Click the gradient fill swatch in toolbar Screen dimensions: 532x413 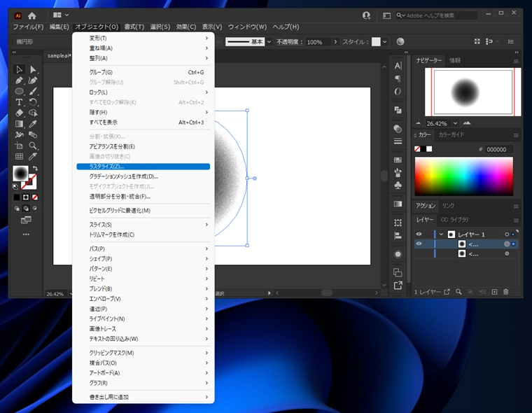pos(20,174)
